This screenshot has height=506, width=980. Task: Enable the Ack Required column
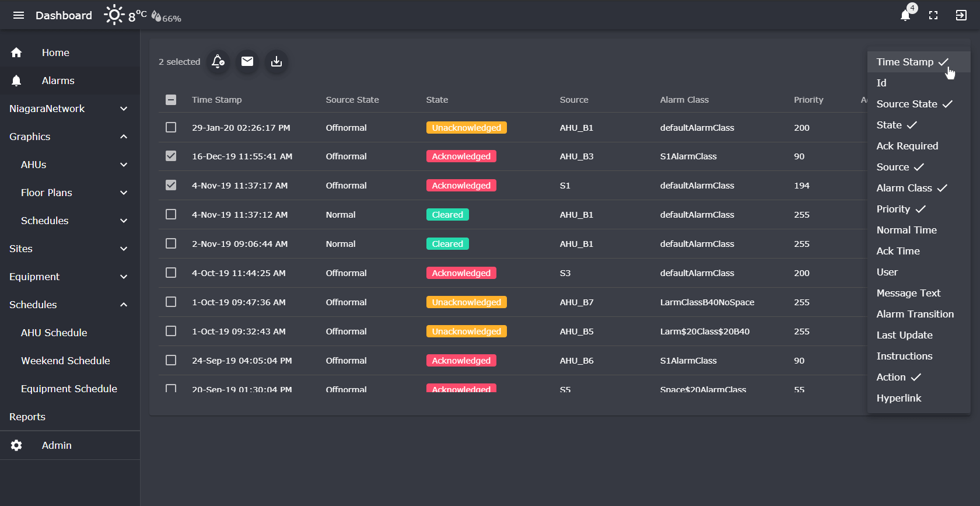907,146
